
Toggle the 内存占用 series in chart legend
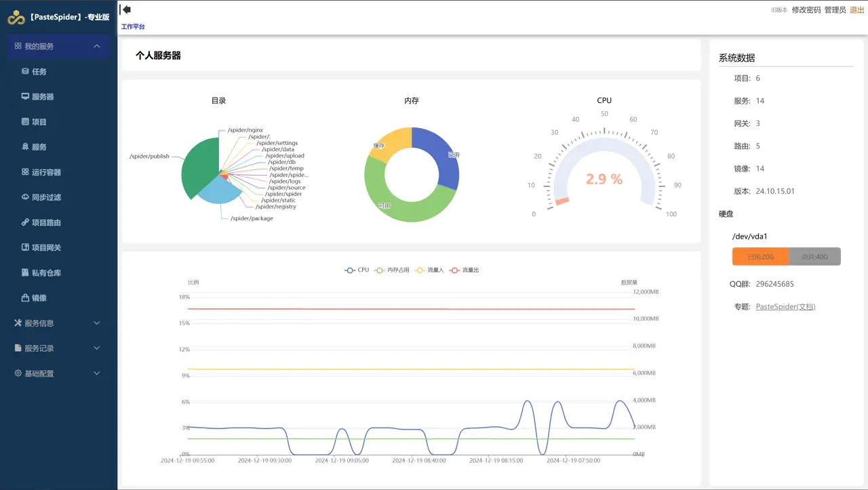tap(392, 270)
